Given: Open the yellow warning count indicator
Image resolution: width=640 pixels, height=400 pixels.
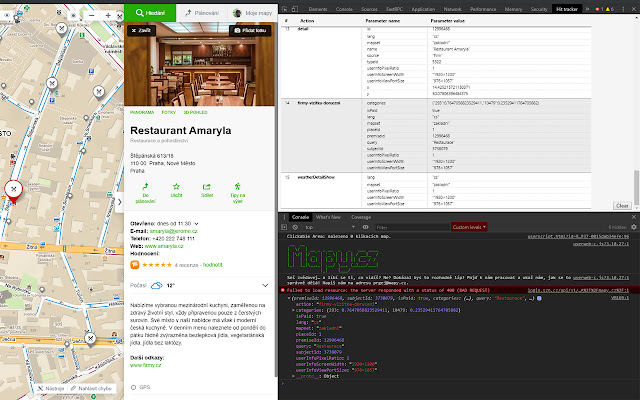Looking at the screenshot, I should pyautogui.click(x=610, y=9).
